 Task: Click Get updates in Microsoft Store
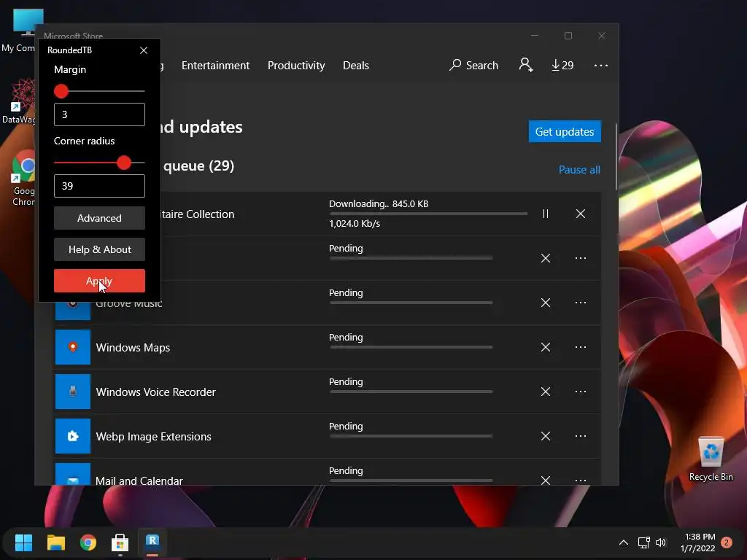pos(565,131)
